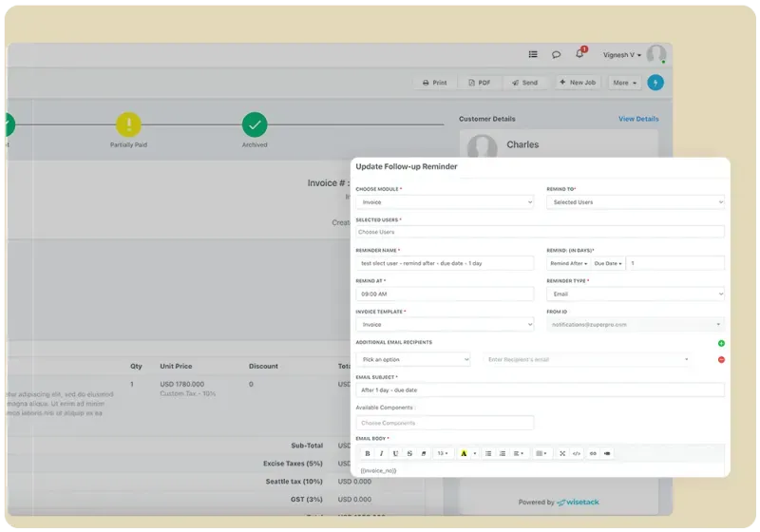Click the green add recipient plus icon
760x532 pixels.
coord(721,343)
